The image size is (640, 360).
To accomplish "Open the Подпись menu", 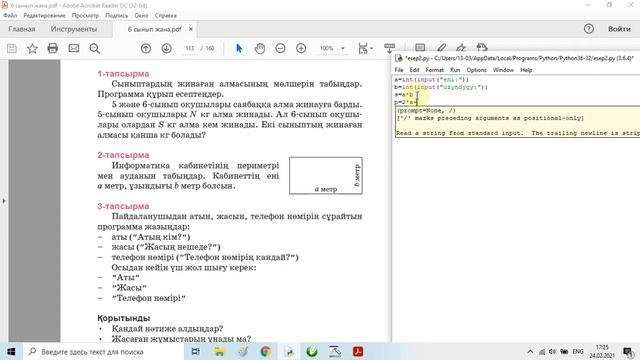I will [x=117, y=16].
